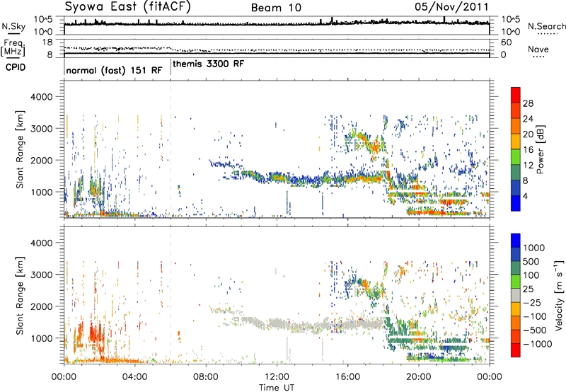Select the 'normal (fast) 151 RF' mode text

pos(114,70)
